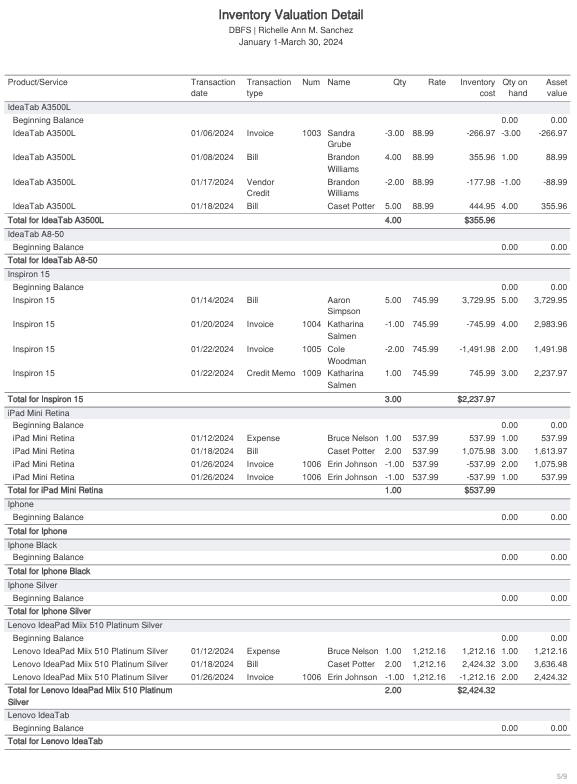Click the Total for Inspiron 15 row
The image size is (577, 784).
click(x=288, y=400)
